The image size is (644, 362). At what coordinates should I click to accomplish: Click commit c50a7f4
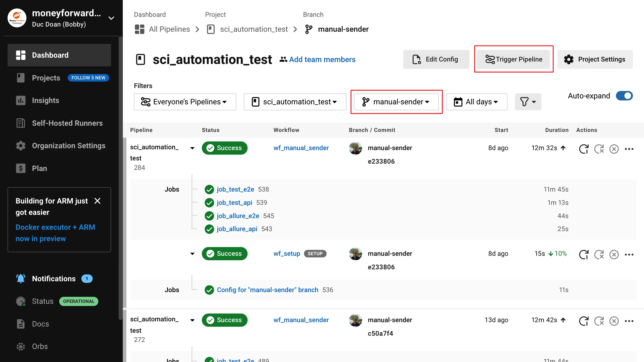coord(380,334)
